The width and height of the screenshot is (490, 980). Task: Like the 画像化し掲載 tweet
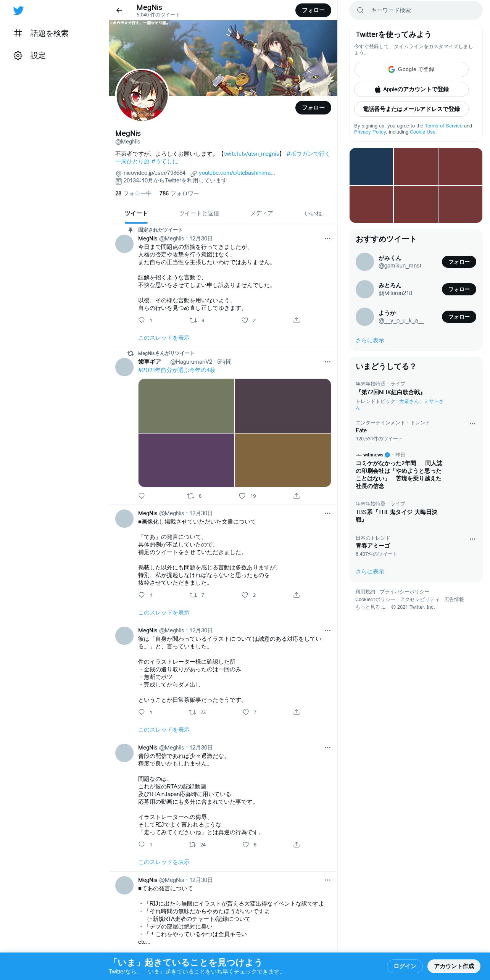[x=245, y=595]
